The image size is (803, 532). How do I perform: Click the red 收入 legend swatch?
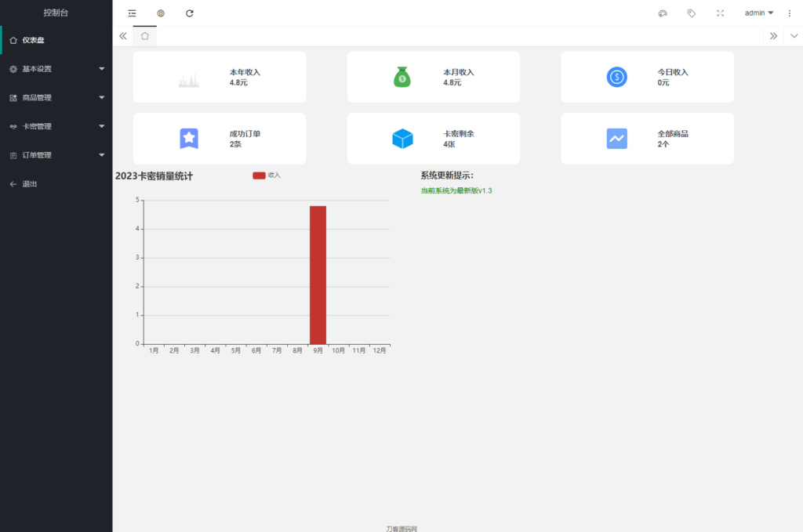pyautogui.click(x=258, y=175)
